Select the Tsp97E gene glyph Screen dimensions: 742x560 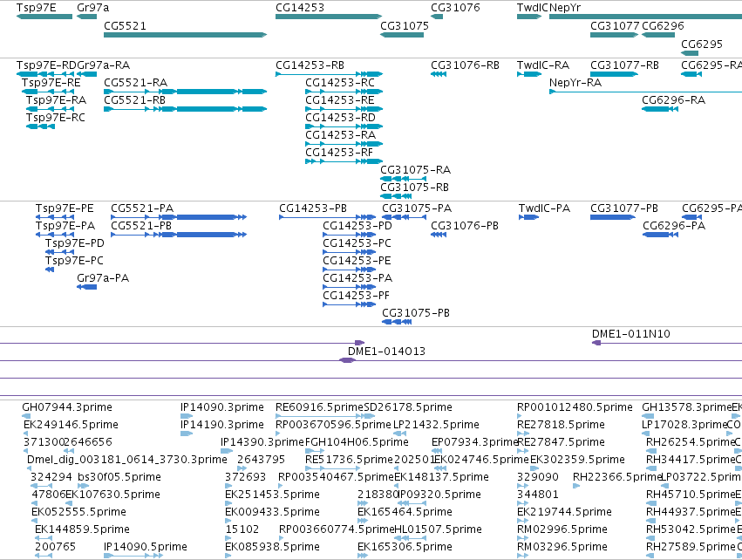point(44,17)
